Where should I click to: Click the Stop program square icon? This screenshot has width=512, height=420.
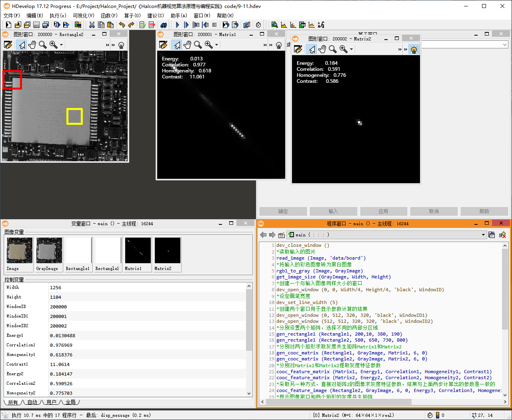coord(215,25)
